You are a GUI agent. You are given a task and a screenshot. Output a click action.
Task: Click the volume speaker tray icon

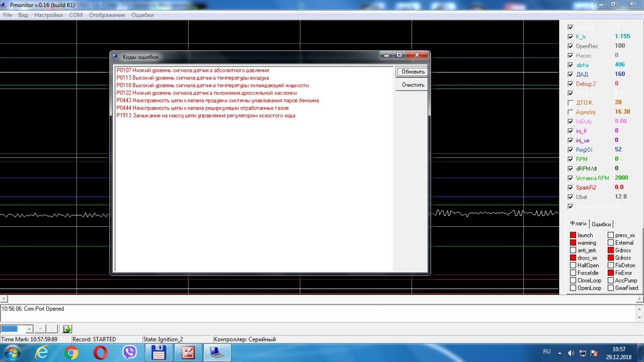coord(571,353)
